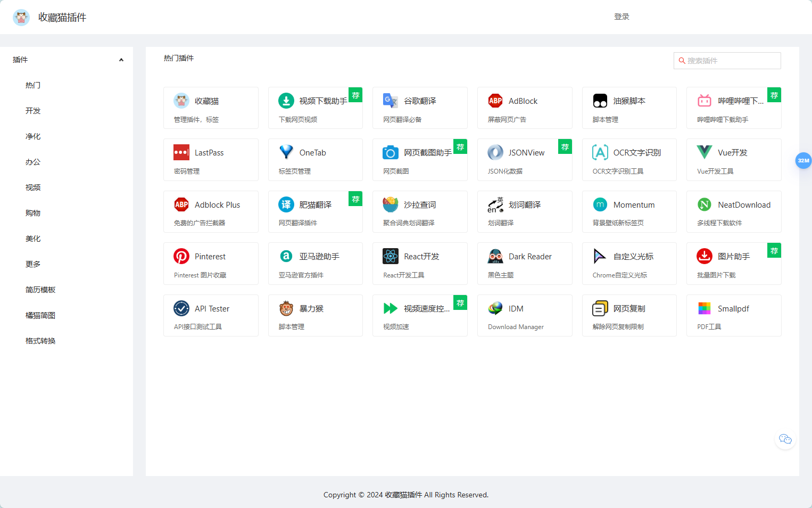Image resolution: width=812 pixels, height=508 pixels.
Task: Click the API Tester checkmark icon
Action: pos(181,308)
